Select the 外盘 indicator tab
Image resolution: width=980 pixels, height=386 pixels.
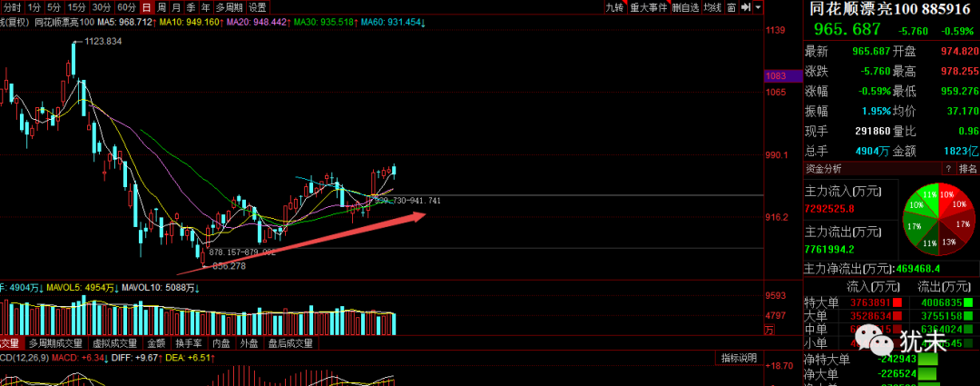pos(250,343)
